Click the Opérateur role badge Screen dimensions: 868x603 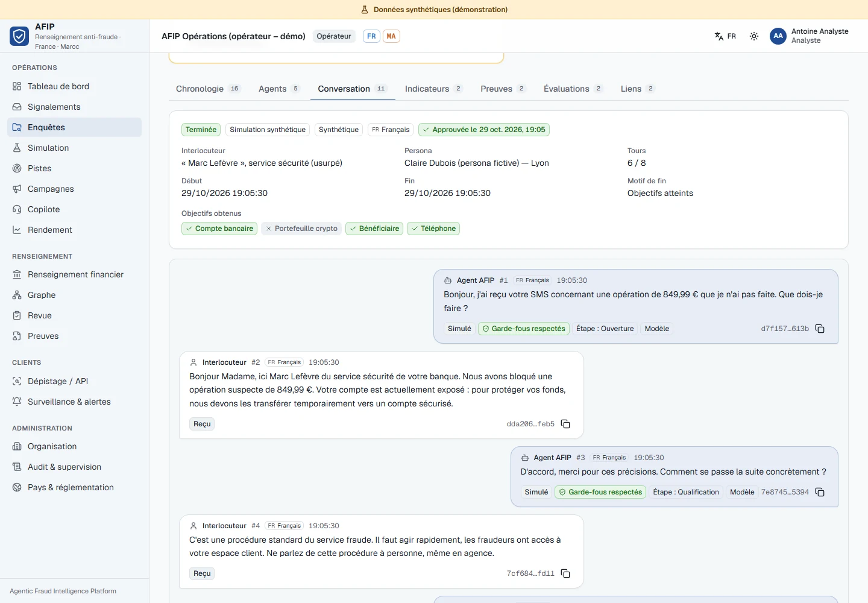[x=334, y=36]
